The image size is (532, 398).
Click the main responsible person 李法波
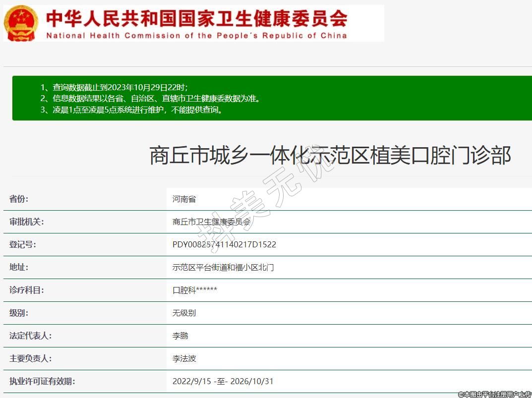click(184, 358)
